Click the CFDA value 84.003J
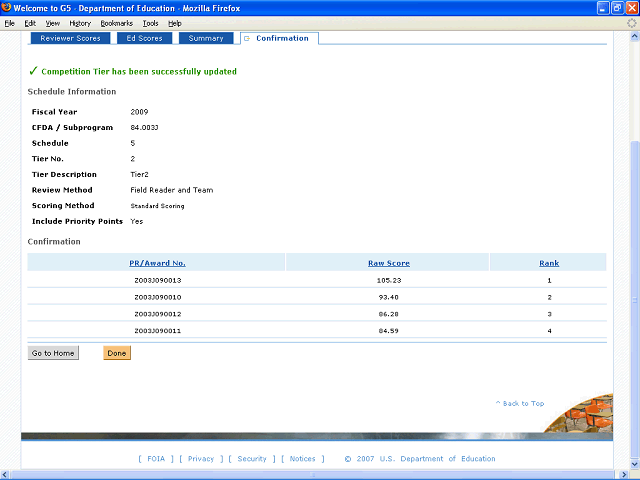This screenshot has height=480, width=640. (144, 127)
